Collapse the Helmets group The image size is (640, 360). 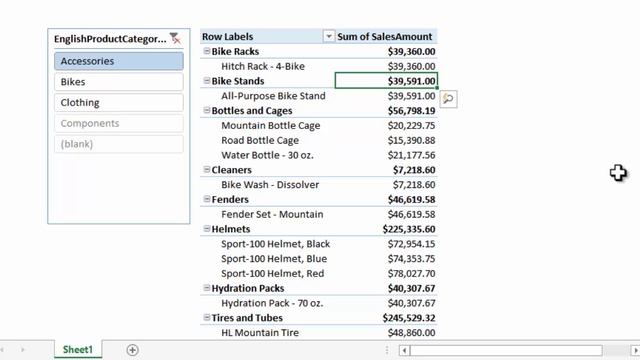point(207,229)
